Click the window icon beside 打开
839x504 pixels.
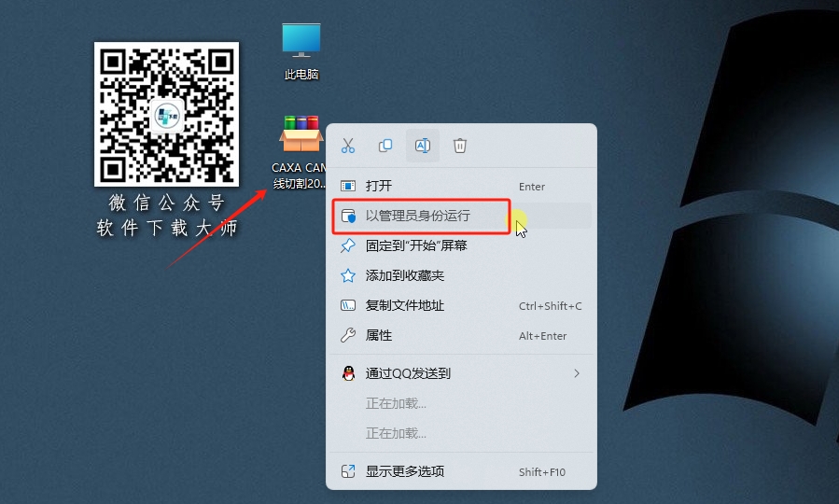tap(348, 186)
